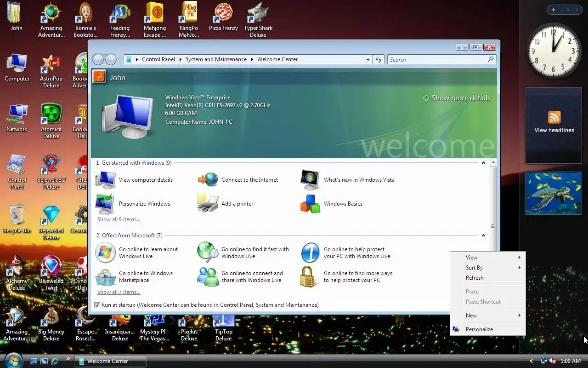This screenshot has width=588, height=368.
Task: Click the sidebar clock gadget
Action: [554, 52]
